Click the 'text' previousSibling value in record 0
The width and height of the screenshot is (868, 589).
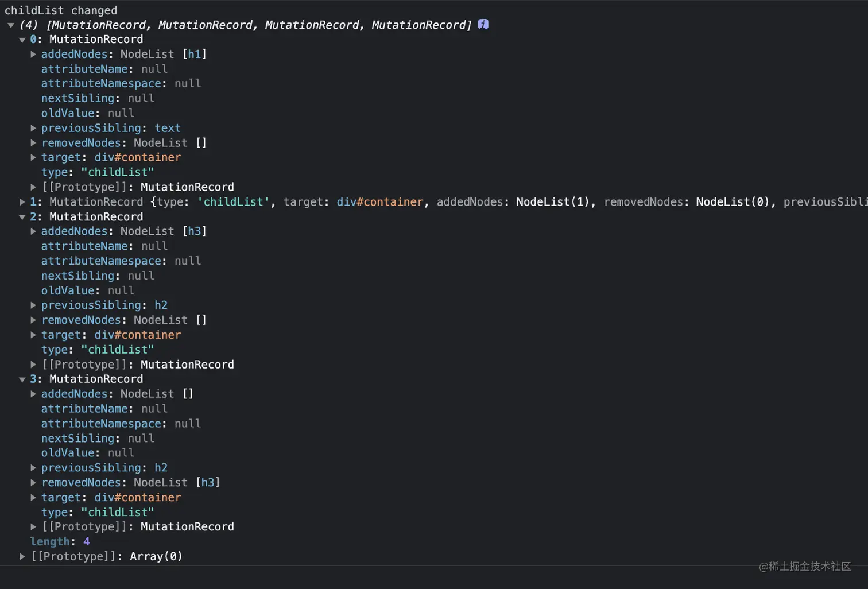coord(168,128)
